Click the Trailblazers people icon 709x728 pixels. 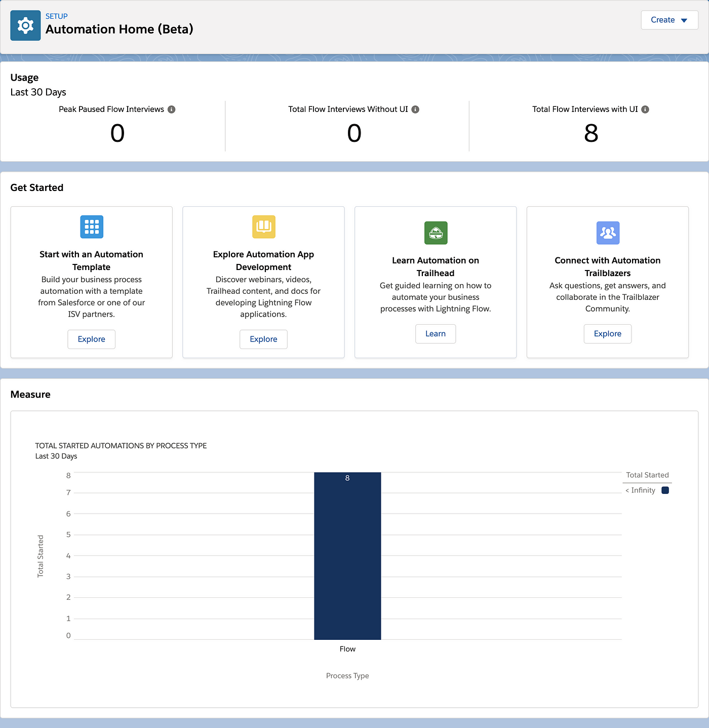(608, 233)
